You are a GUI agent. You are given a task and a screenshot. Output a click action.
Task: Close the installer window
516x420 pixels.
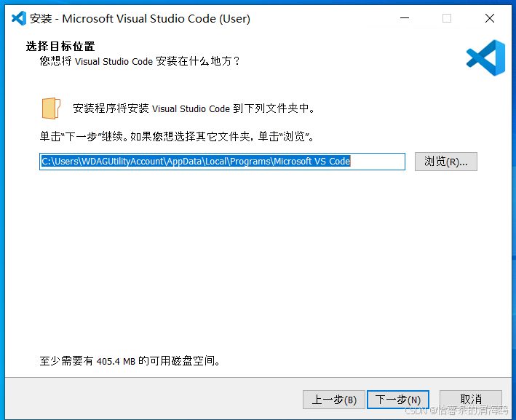point(490,18)
